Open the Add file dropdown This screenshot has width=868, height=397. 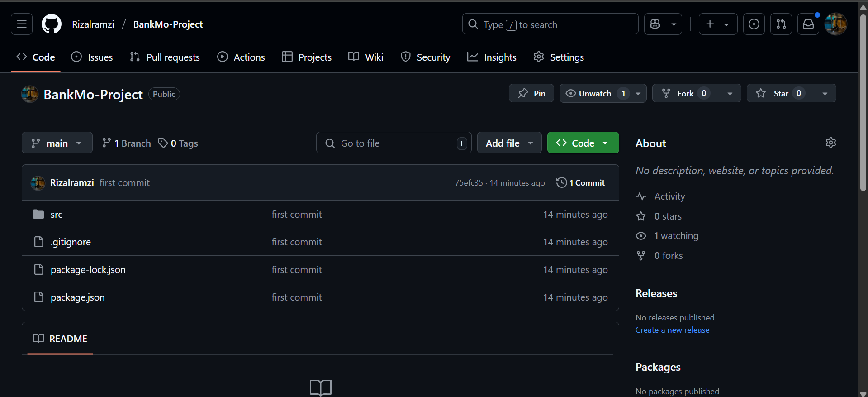509,143
